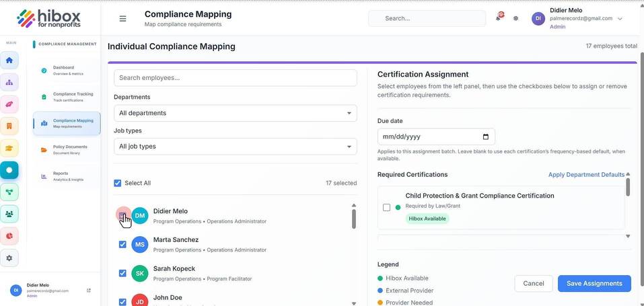Click the '17 selected' count text
This screenshot has height=306, width=644.
tap(341, 183)
